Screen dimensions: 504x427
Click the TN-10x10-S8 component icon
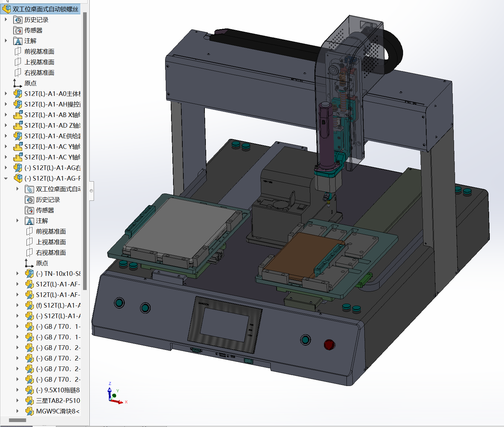click(x=29, y=274)
